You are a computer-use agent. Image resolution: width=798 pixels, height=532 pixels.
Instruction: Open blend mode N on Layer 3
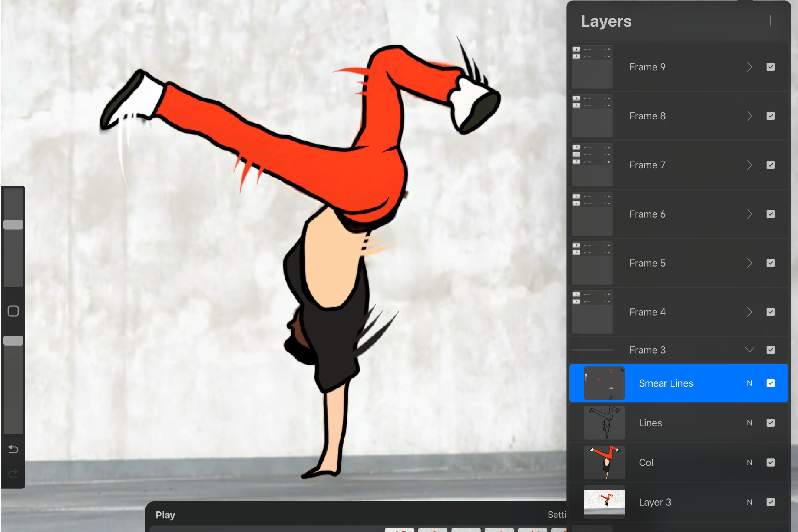click(x=749, y=502)
